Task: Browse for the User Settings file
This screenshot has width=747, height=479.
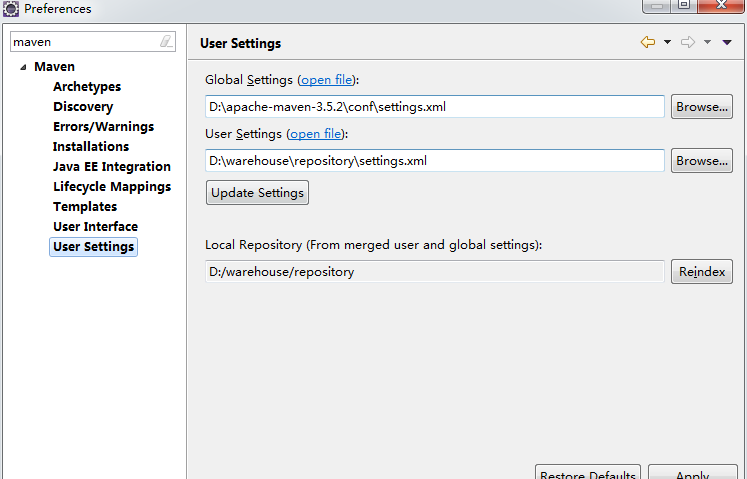Action: (701, 161)
